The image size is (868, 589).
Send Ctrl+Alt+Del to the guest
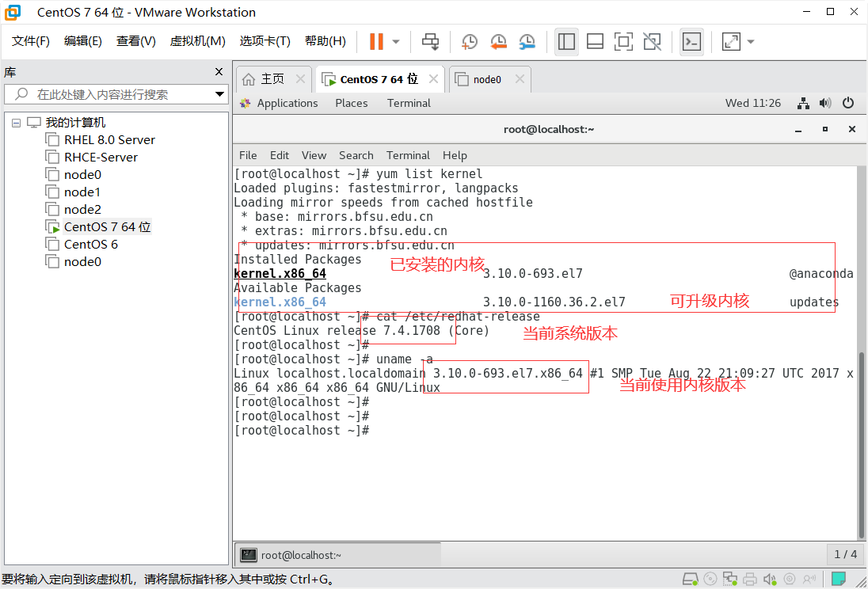430,41
